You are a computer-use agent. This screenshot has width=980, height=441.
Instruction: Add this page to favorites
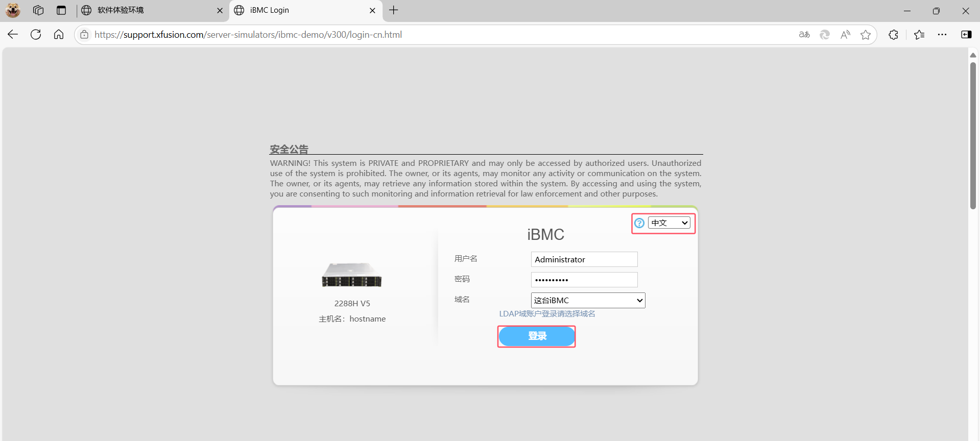click(866, 35)
